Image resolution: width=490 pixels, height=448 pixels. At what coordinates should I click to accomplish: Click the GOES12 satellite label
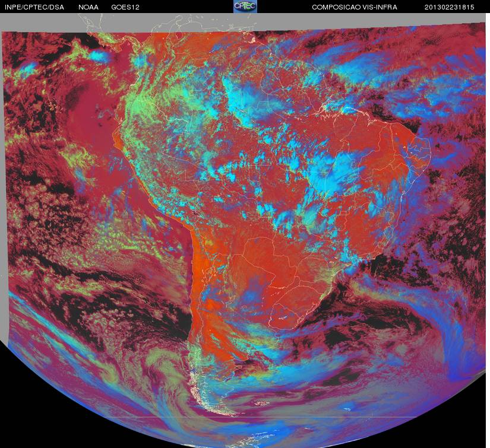click(125, 7)
